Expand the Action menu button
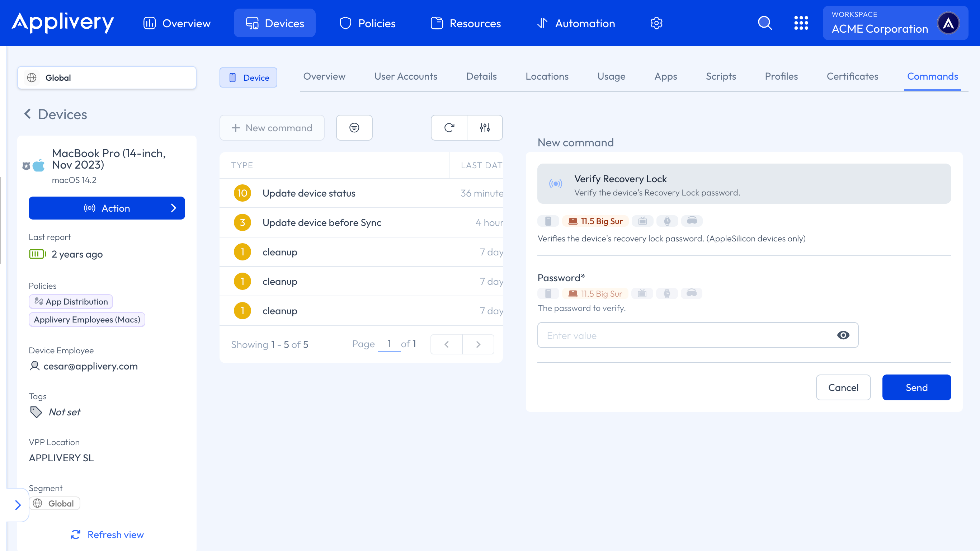This screenshot has width=980, height=551. tap(107, 208)
